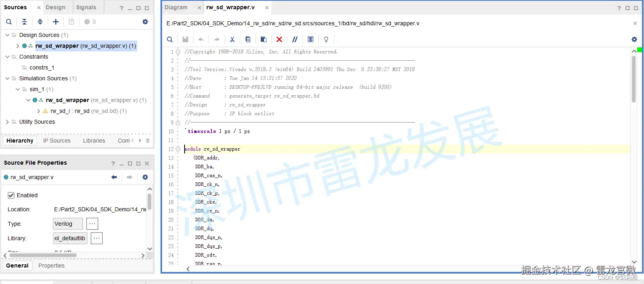Collapse the sim_1 node
The width and height of the screenshot is (644, 284).
click(x=18, y=89)
